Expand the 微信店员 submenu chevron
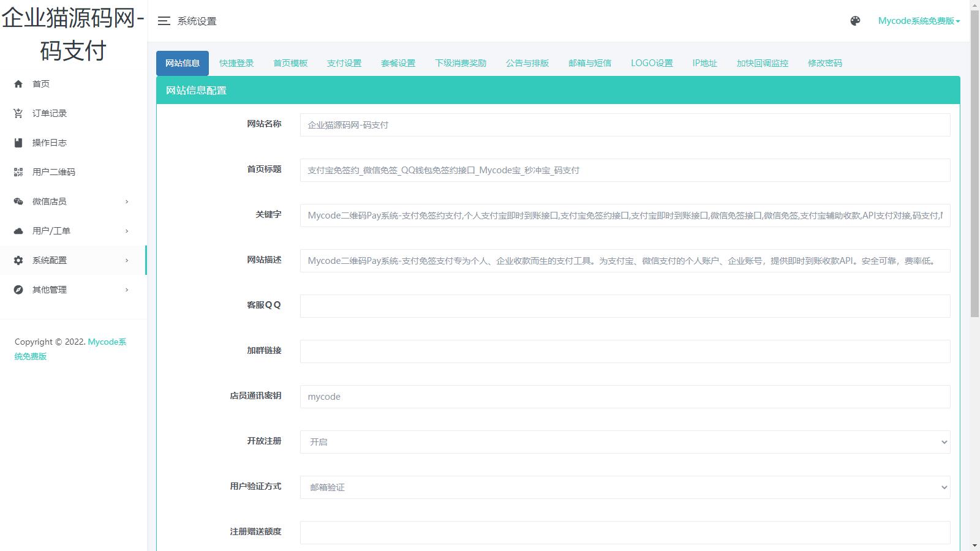The image size is (980, 551). coord(127,201)
